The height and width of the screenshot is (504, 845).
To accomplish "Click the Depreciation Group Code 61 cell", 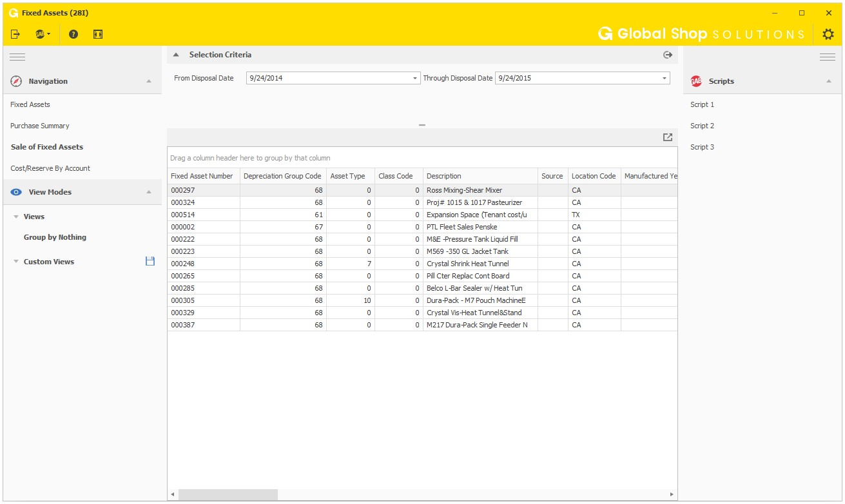I will [283, 215].
